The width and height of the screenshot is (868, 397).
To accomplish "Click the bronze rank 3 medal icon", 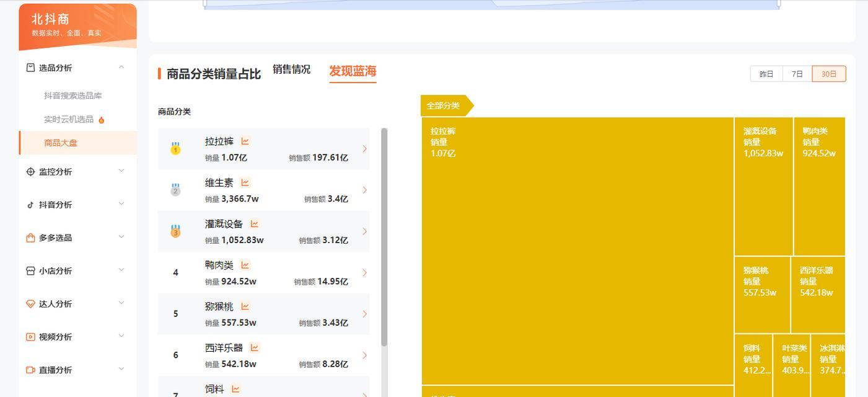I will click(175, 231).
